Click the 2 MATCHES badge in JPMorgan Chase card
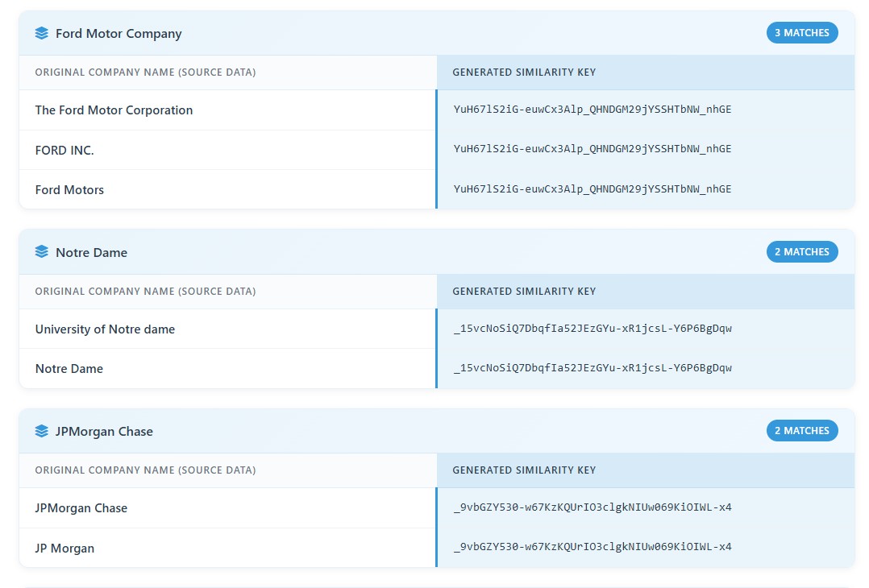 pyautogui.click(x=802, y=431)
